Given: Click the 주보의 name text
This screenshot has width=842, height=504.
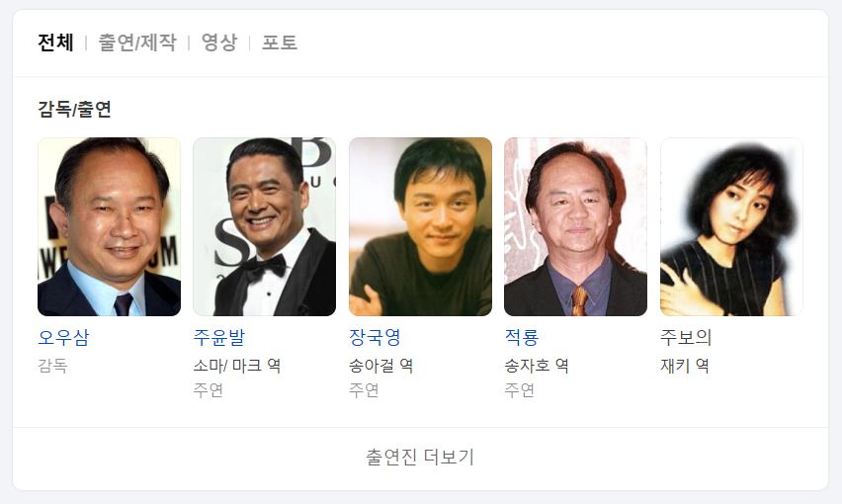Looking at the screenshot, I should [686, 338].
